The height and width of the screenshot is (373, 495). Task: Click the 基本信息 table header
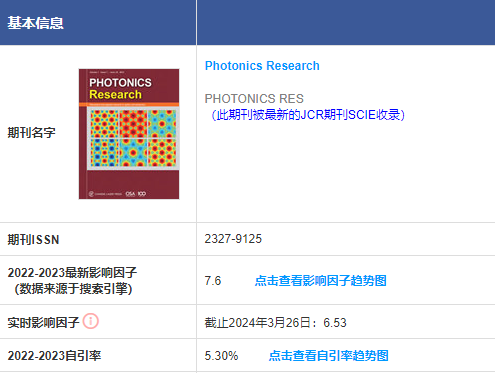35,23
